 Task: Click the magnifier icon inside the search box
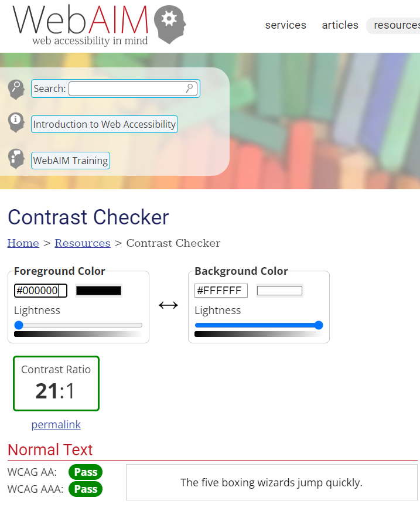189,88
